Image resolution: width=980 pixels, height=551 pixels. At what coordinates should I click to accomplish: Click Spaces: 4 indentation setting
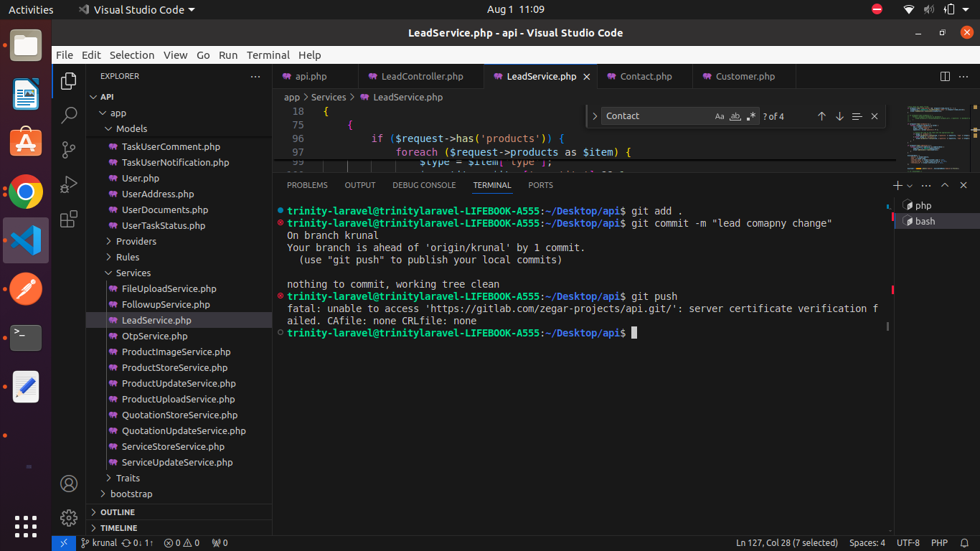tap(867, 543)
